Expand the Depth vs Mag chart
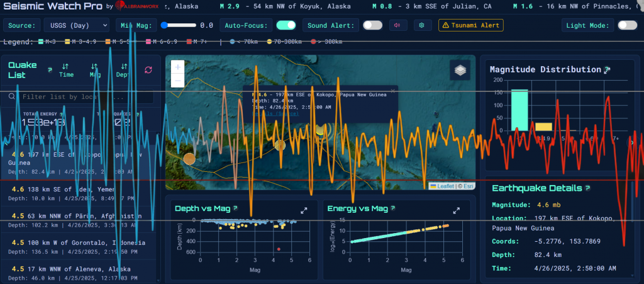The image size is (644, 284). tap(304, 211)
